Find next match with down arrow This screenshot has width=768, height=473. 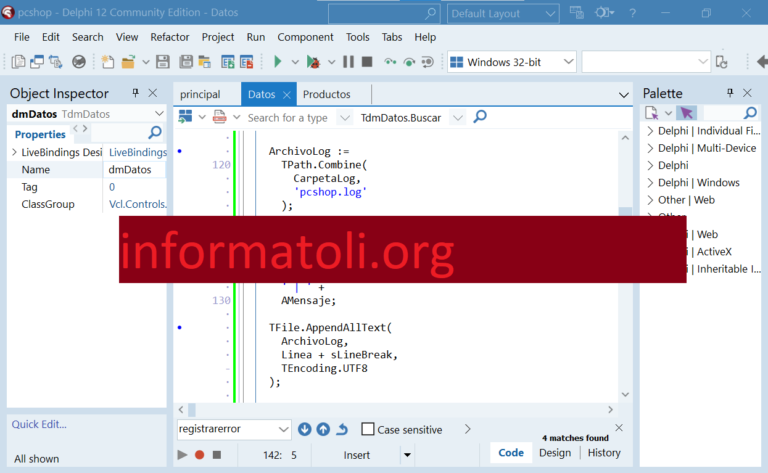[x=304, y=429]
